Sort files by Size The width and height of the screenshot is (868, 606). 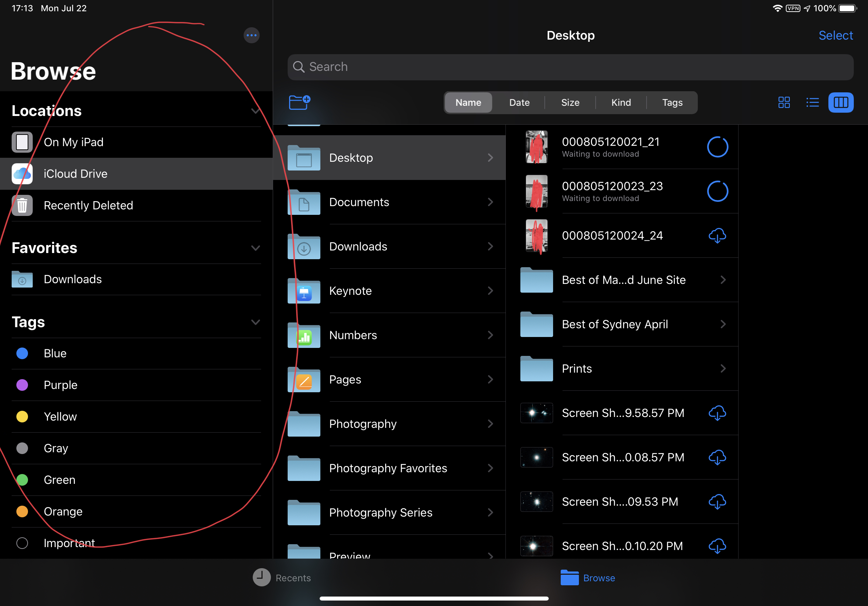(570, 103)
